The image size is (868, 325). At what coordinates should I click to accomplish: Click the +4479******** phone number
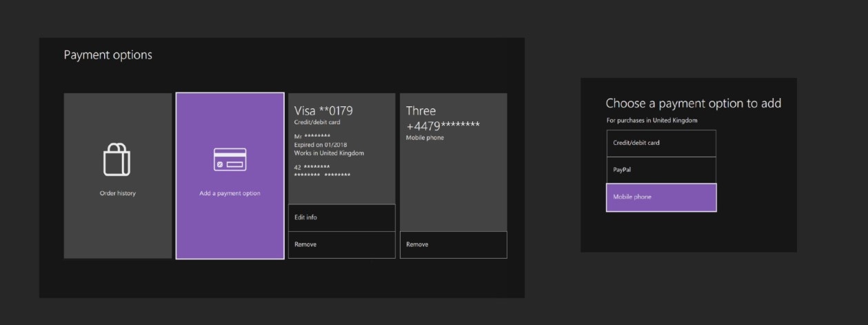443,125
